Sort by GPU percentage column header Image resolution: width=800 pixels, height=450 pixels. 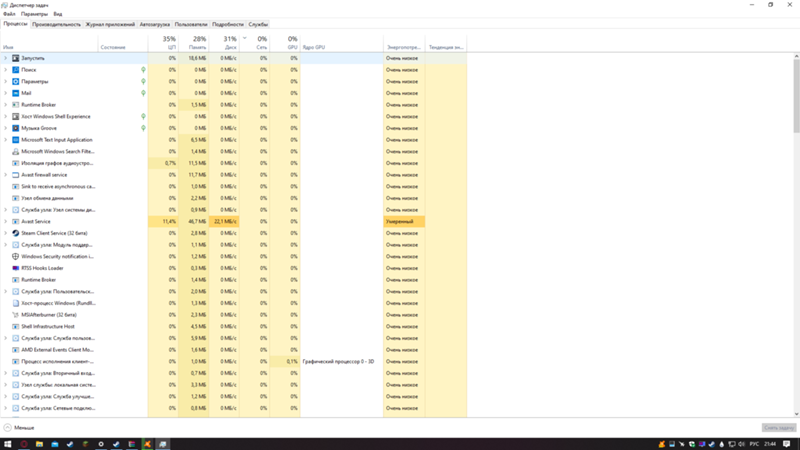coord(285,43)
